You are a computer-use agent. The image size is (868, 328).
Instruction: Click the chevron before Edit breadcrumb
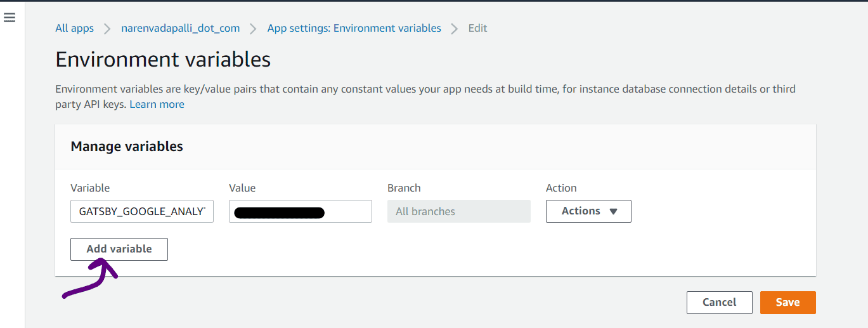click(x=454, y=29)
